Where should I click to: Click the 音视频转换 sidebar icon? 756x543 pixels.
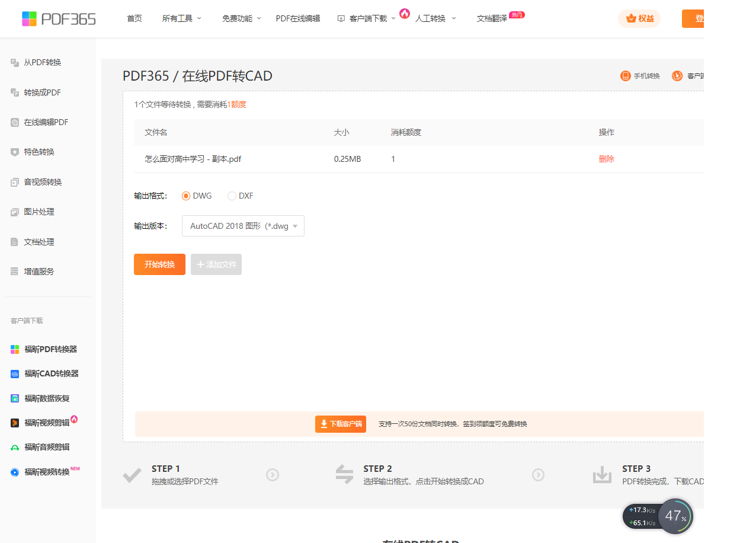click(x=15, y=182)
